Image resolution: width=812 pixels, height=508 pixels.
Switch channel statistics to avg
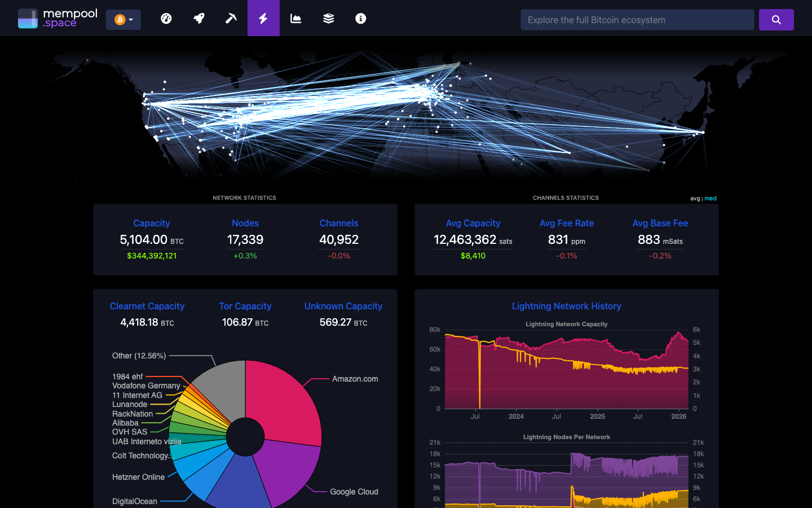[x=694, y=198]
